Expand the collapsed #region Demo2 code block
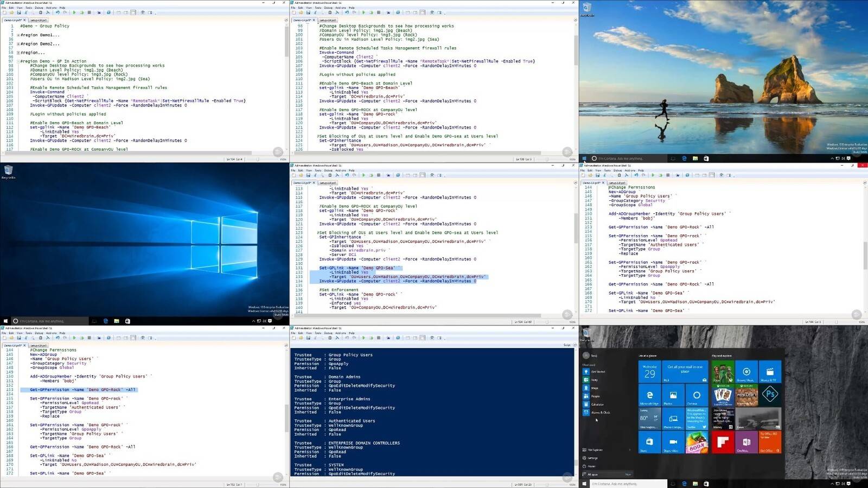Screen dimensions: 868x488 coord(18,44)
